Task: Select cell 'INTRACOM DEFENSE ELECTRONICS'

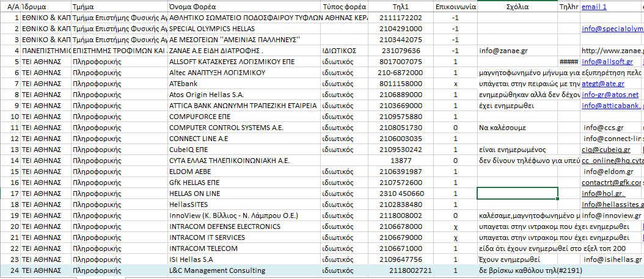Action: 244,226
